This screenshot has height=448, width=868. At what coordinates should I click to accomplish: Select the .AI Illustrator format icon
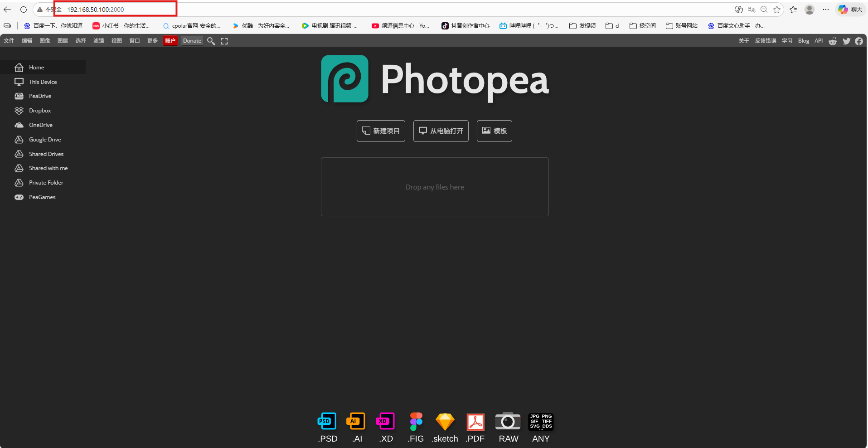pyautogui.click(x=356, y=421)
